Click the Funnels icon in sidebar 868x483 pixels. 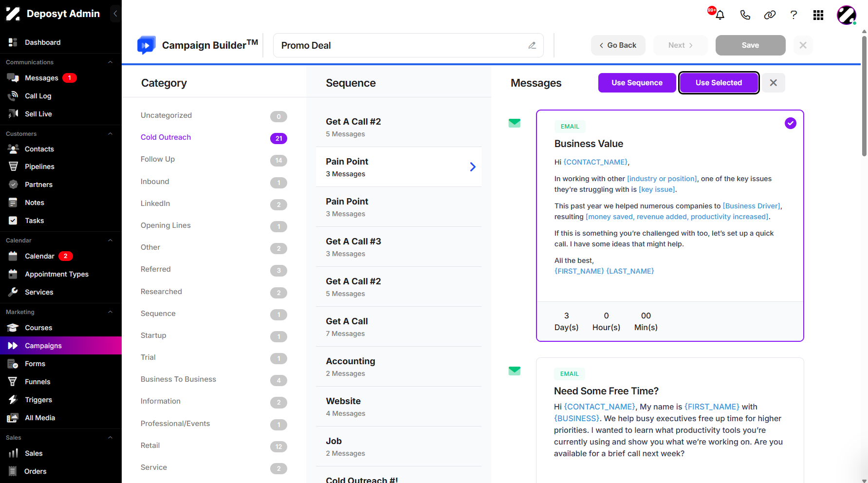coord(13,382)
